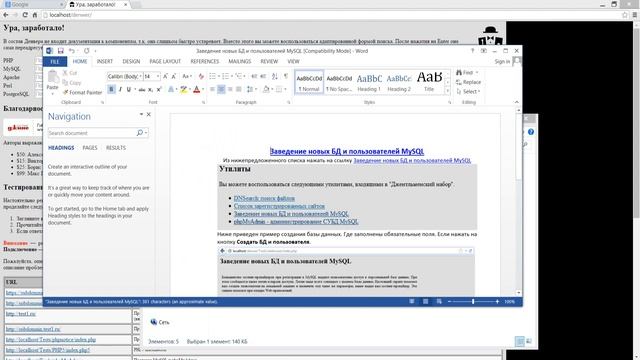
Task: Apply red font color
Action: pyautogui.click(x=196, y=89)
